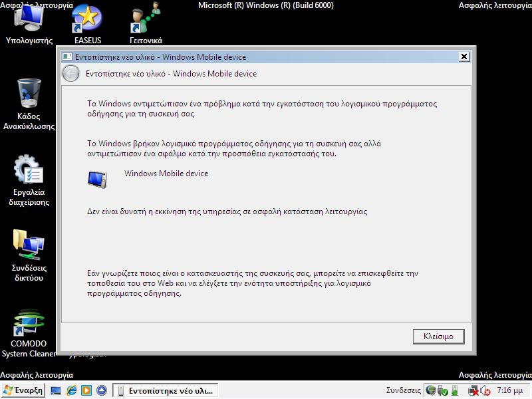532x399 pixels.
Task: Click the muted volume tray icon
Action: pos(485,391)
